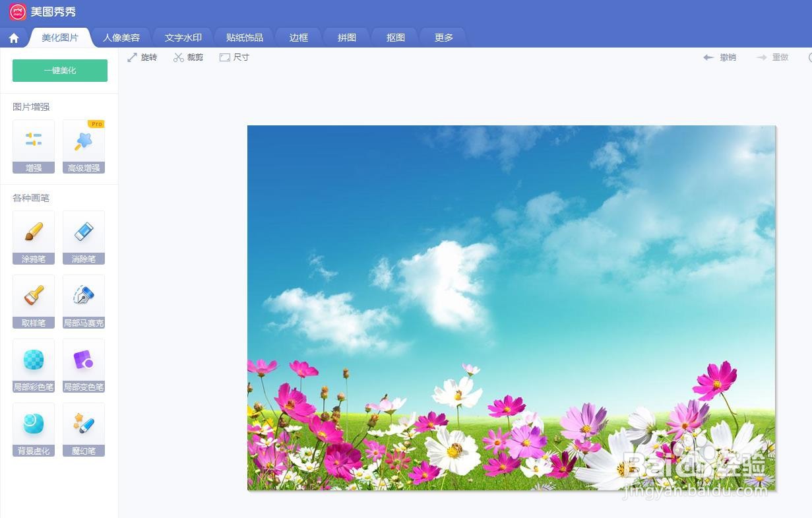This screenshot has height=518, width=812.
Task: Open the 裁剪 crop tool
Action: point(188,57)
